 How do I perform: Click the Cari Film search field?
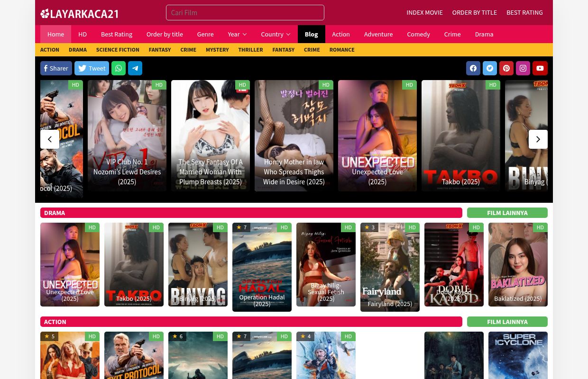click(x=245, y=13)
